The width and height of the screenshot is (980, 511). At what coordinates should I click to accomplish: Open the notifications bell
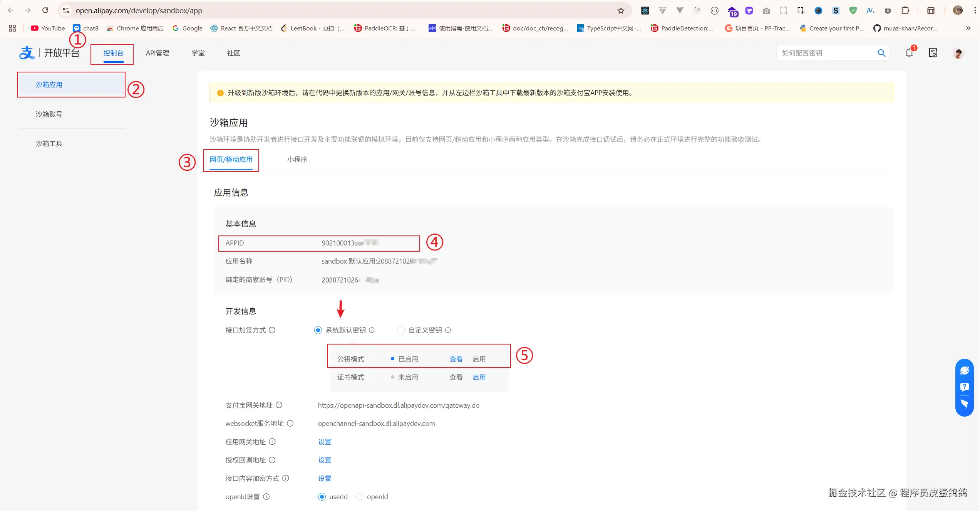[909, 52]
